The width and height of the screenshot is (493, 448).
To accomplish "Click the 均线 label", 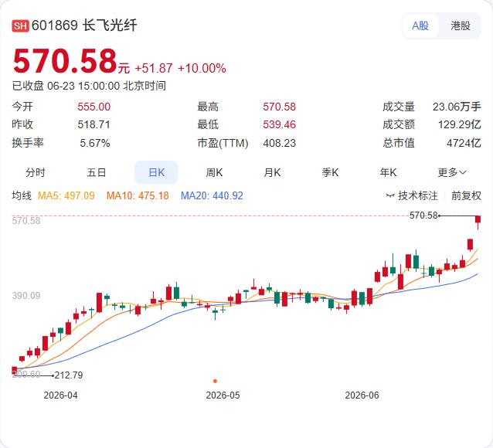I will pyautogui.click(x=22, y=195).
